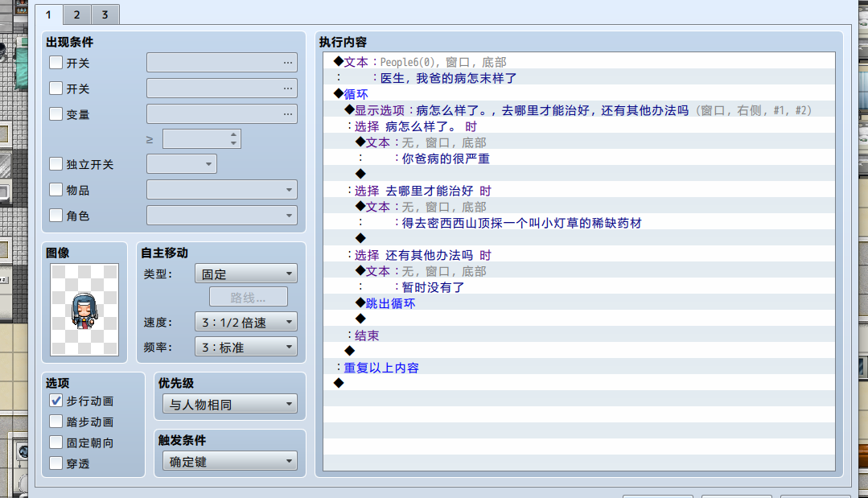Viewport: 868px width, 498px height.
Task: Select the line about 小灯草 rare herb
Action: click(579, 222)
